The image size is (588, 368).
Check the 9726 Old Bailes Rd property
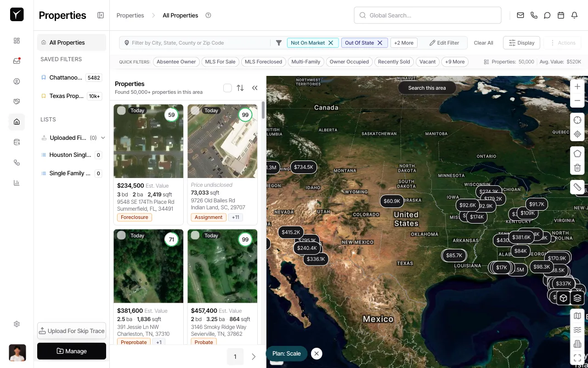pos(195,110)
